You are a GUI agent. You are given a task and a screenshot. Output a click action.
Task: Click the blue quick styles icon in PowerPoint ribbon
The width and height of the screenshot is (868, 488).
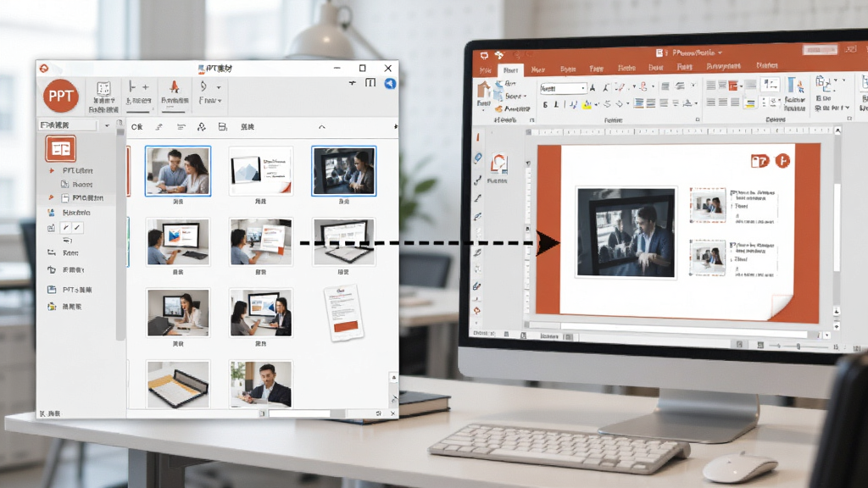[x=794, y=86]
